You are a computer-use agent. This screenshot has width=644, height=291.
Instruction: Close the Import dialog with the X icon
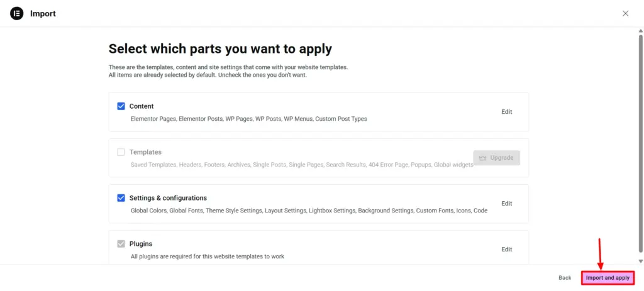click(x=625, y=13)
